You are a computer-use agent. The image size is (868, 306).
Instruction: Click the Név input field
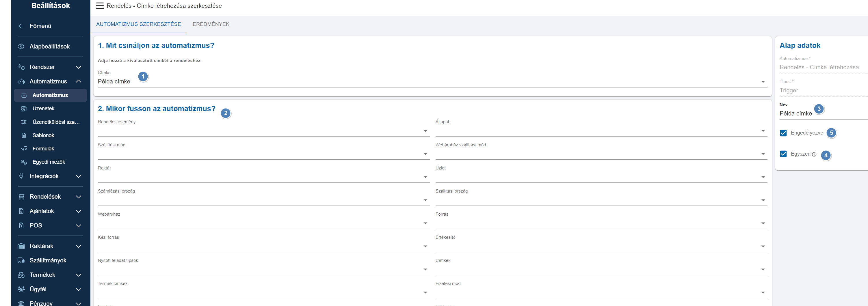coord(824,113)
